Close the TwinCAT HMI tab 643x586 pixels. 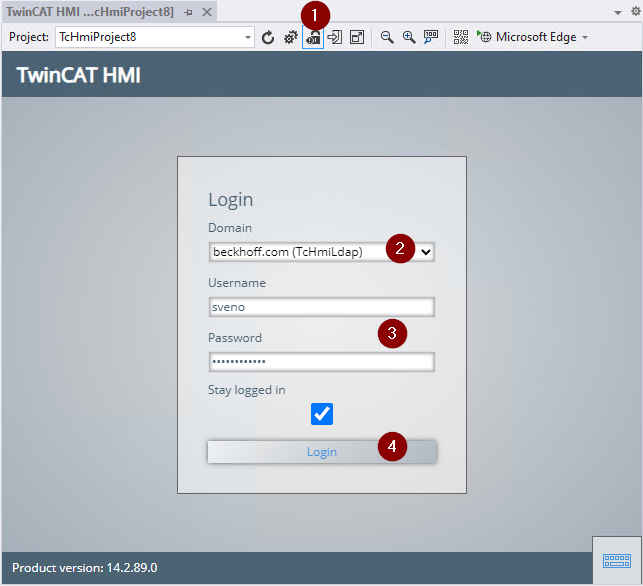tap(207, 12)
